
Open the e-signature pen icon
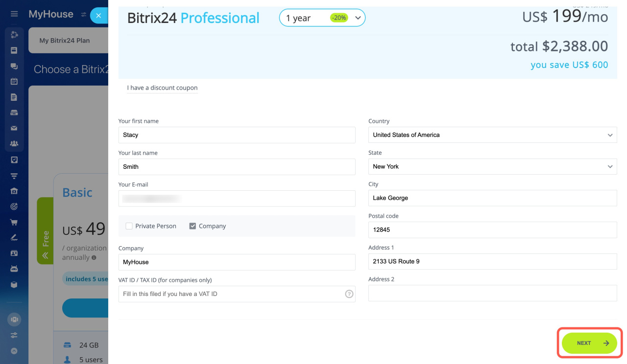[x=14, y=238]
